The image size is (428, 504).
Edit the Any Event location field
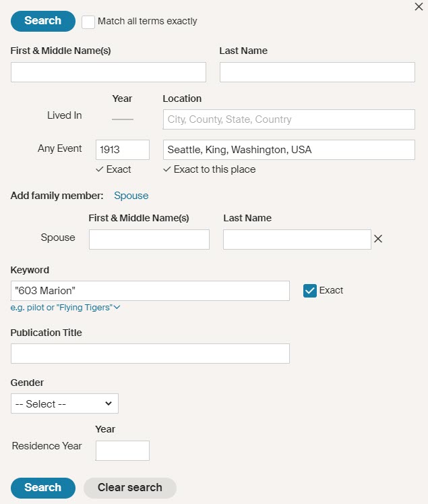[288, 150]
